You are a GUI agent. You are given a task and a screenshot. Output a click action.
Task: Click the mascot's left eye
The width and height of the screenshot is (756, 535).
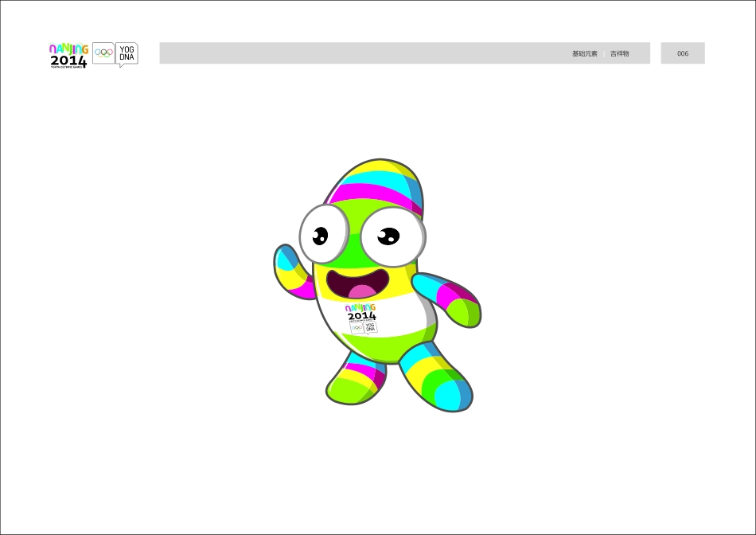(324, 233)
